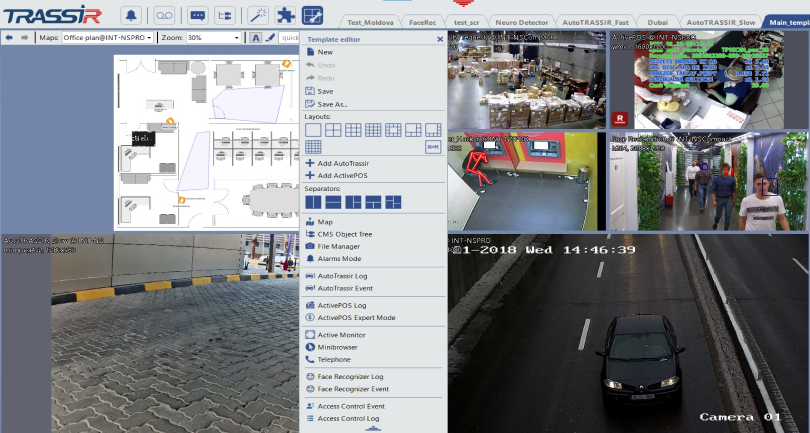810x433 pixels.
Task: Select the single-view layout icon
Action: [313, 129]
